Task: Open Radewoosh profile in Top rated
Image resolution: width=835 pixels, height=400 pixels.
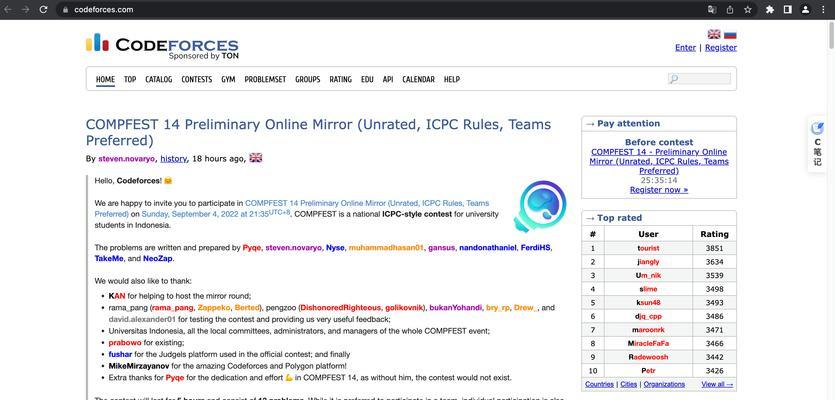Action: pos(648,357)
